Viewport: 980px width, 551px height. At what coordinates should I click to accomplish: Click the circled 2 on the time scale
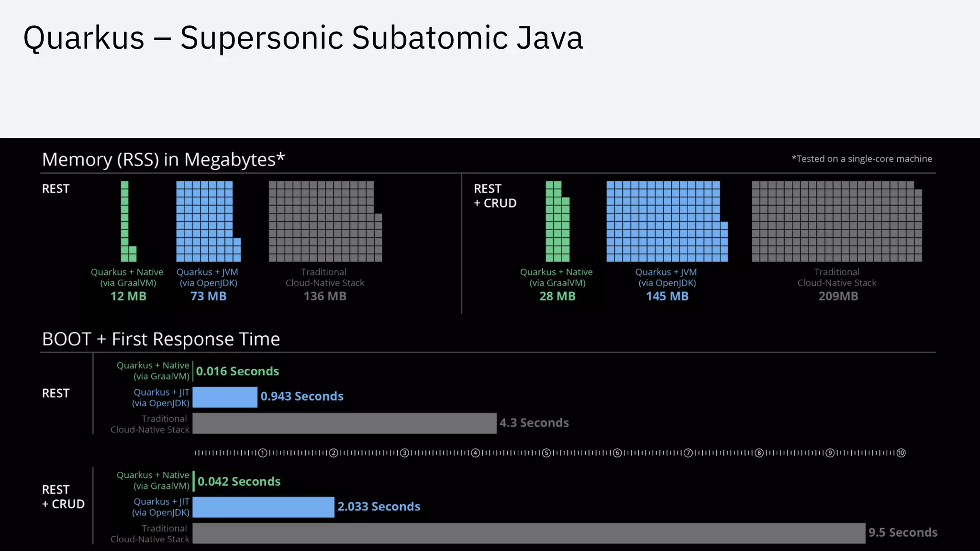pyautogui.click(x=334, y=453)
